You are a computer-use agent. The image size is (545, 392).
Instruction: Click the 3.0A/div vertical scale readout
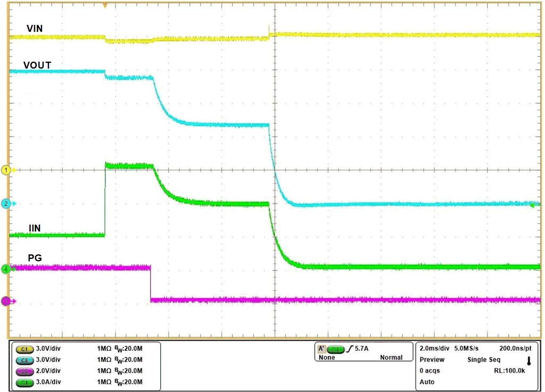48,382
